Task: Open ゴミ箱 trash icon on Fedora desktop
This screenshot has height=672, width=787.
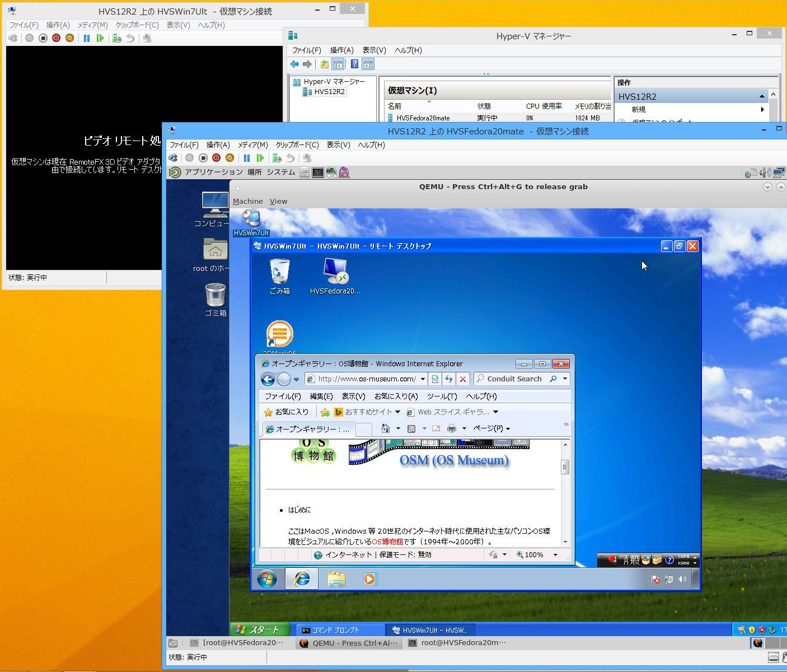Action: click(216, 299)
